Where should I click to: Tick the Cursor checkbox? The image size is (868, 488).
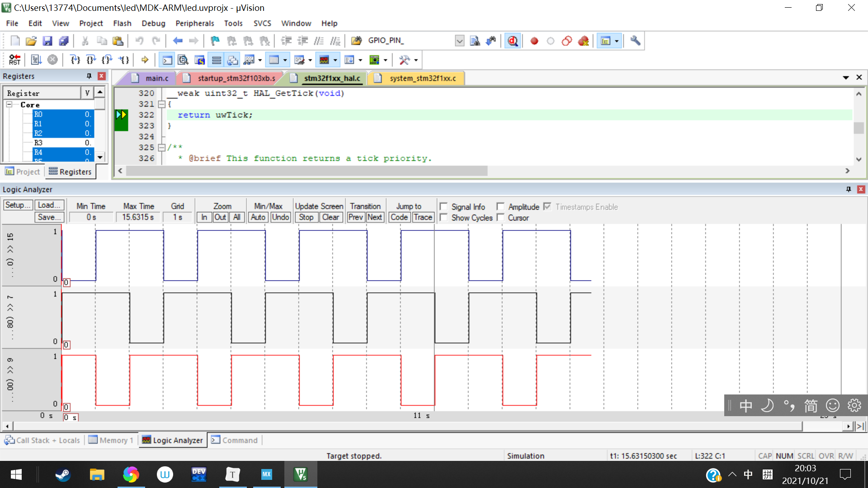(500, 217)
